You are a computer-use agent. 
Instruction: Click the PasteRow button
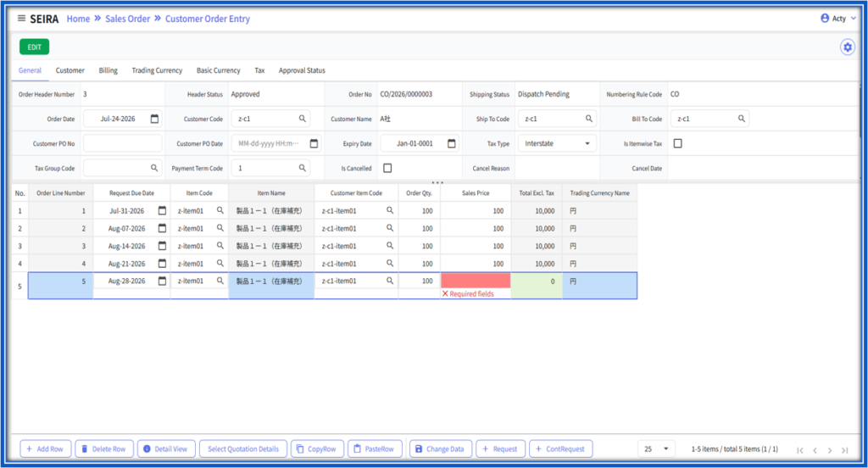click(x=374, y=448)
